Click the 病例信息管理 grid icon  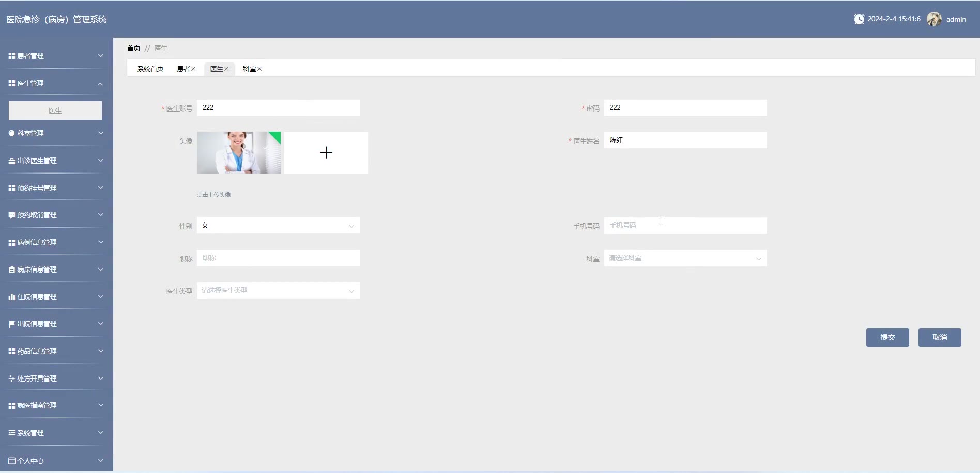point(11,242)
